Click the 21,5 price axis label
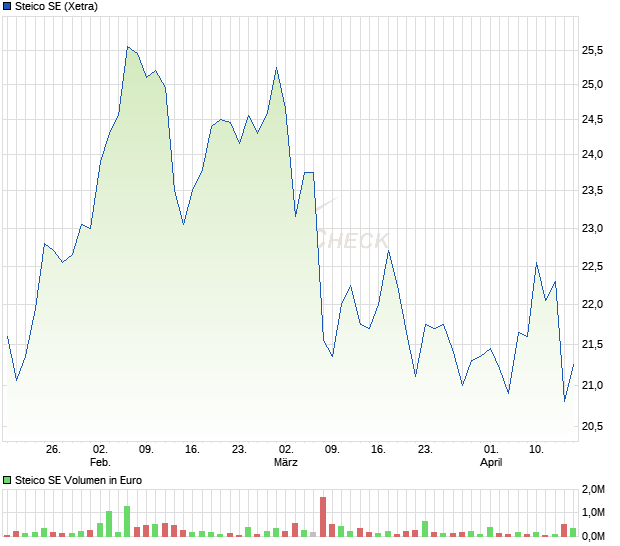Viewport: 620px width, 546px height. pos(592,344)
